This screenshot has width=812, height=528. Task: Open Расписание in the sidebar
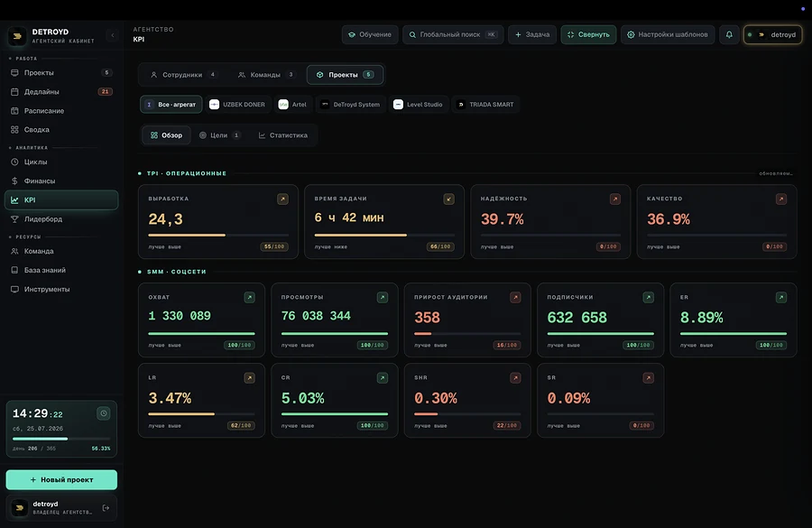[61, 111]
